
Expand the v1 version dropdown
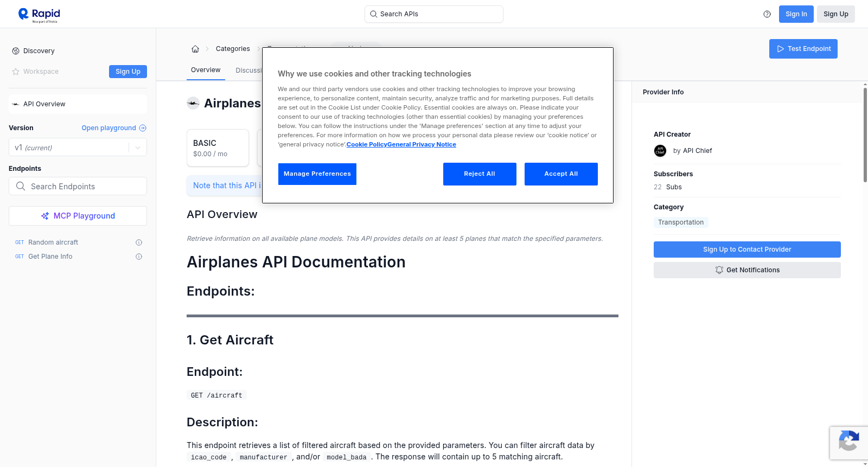(x=138, y=148)
